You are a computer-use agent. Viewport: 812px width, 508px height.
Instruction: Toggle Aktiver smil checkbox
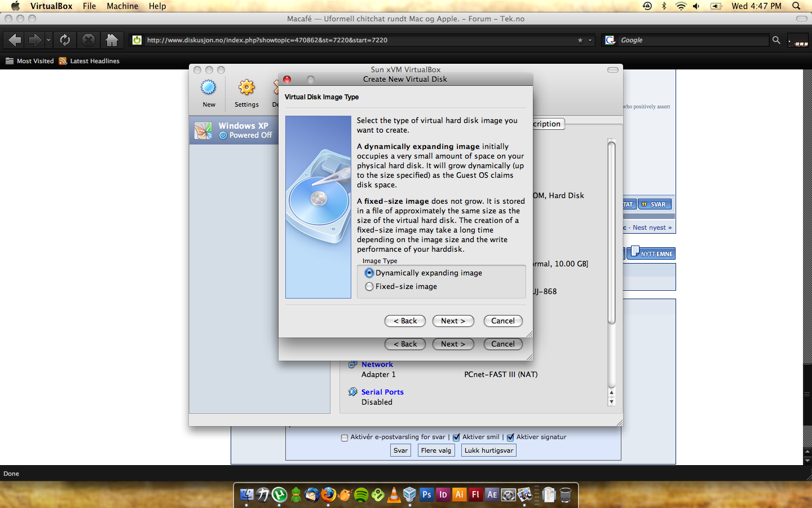click(x=457, y=437)
